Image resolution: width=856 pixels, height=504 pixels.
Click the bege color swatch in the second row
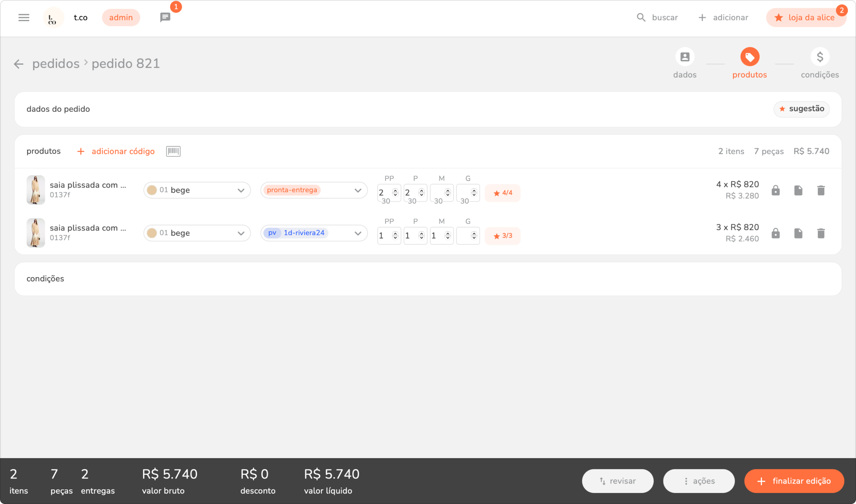click(152, 233)
